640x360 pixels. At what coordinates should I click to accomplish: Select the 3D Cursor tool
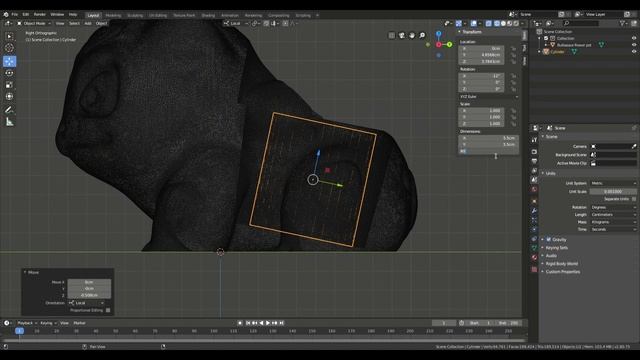click(9, 48)
